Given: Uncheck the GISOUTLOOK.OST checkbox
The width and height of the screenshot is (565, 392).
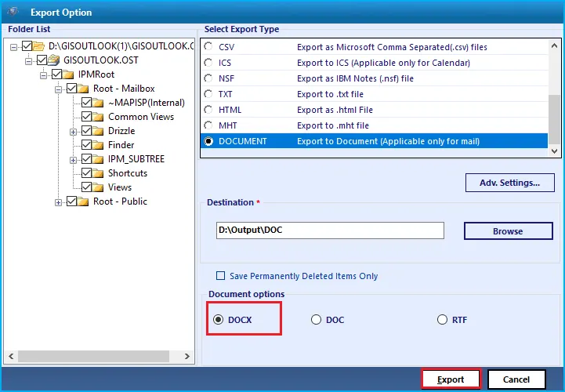Looking at the screenshot, I should [x=42, y=60].
